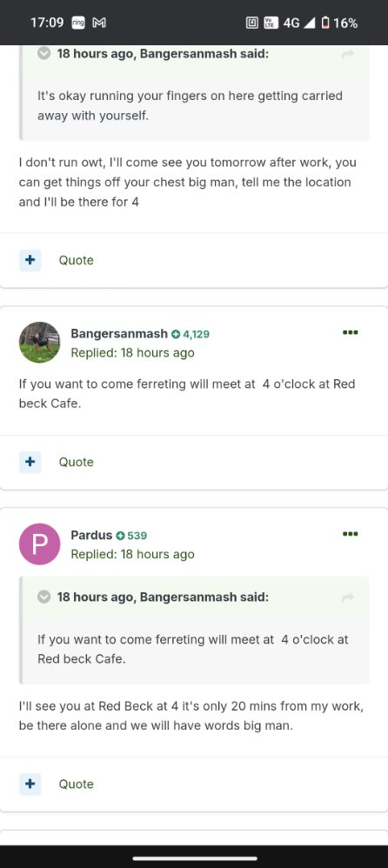Image resolution: width=388 pixels, height=868 pixels.
Task: Open the Pardus username profile link
Action: (91, 535)
